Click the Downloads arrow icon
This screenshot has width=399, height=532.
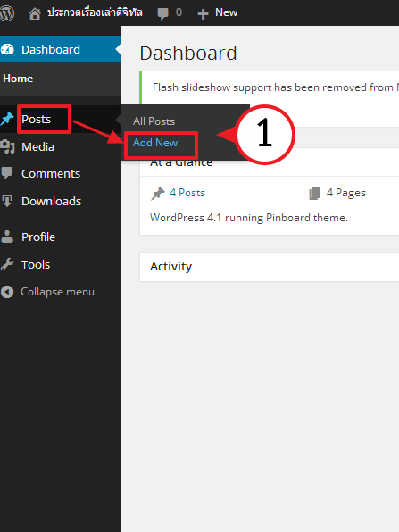(7, 201)
